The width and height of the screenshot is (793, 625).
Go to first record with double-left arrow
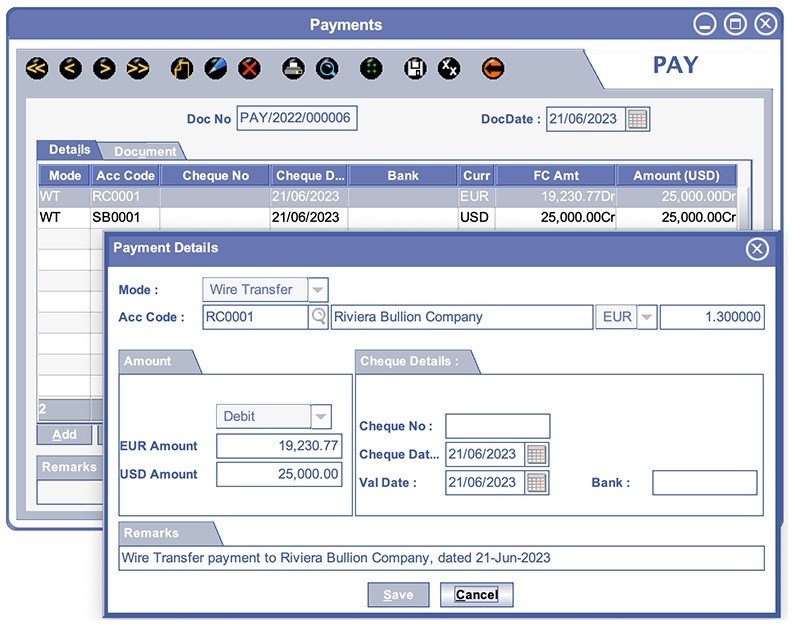[x=37, y=68]
